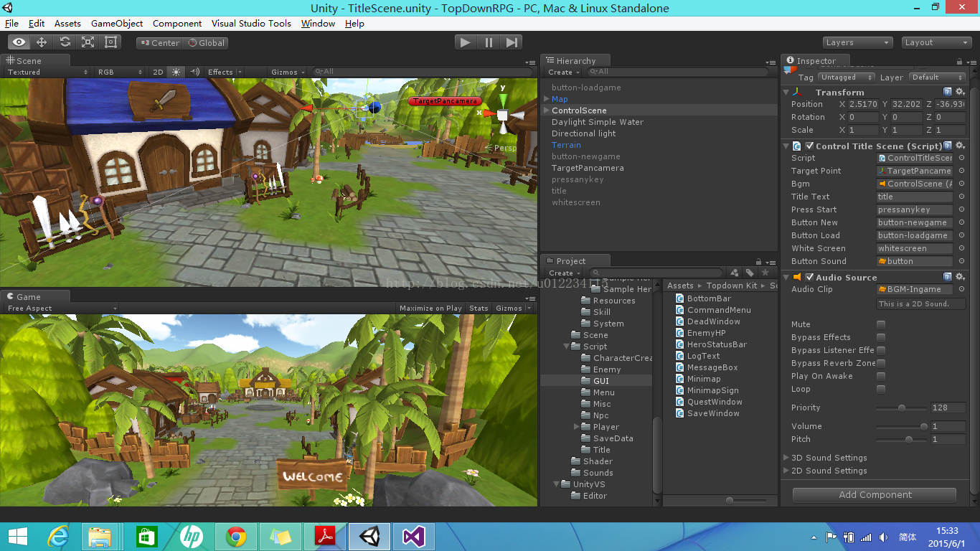This screenshot has width=980, height=551.
Task: Open the Layers dropdown
Action: (857, 42)
